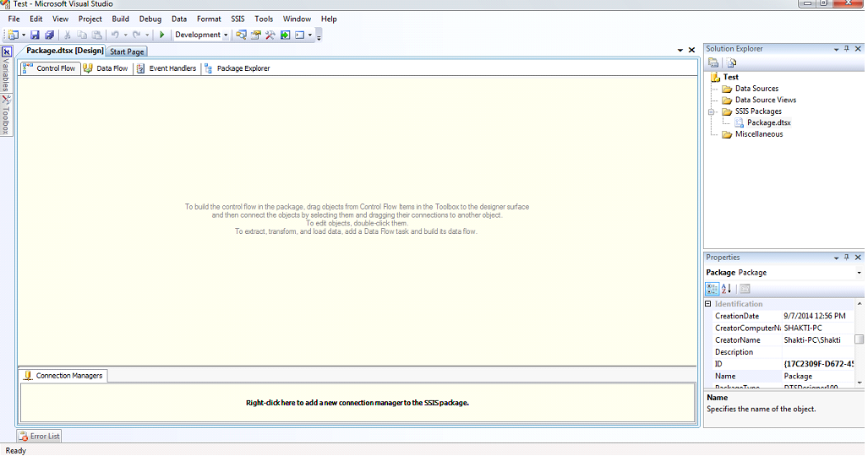Click the Undo arrow icon
Image resolution: width=868 pixels, height=456 pixels.
115,35
